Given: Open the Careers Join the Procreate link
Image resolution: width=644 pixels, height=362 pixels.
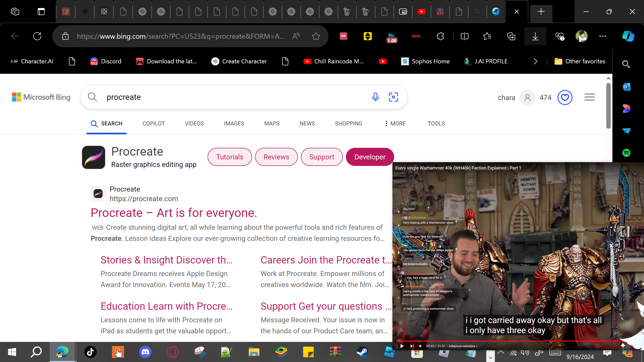Looking at the screenshot, I should 326,260.
